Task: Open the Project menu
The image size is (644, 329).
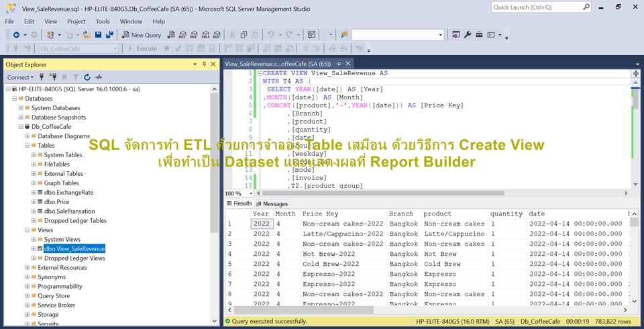Action: coord(76,21)
